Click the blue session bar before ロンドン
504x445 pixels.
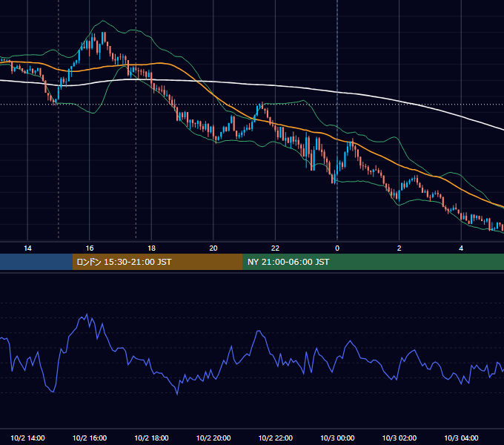tap(36, 262)
